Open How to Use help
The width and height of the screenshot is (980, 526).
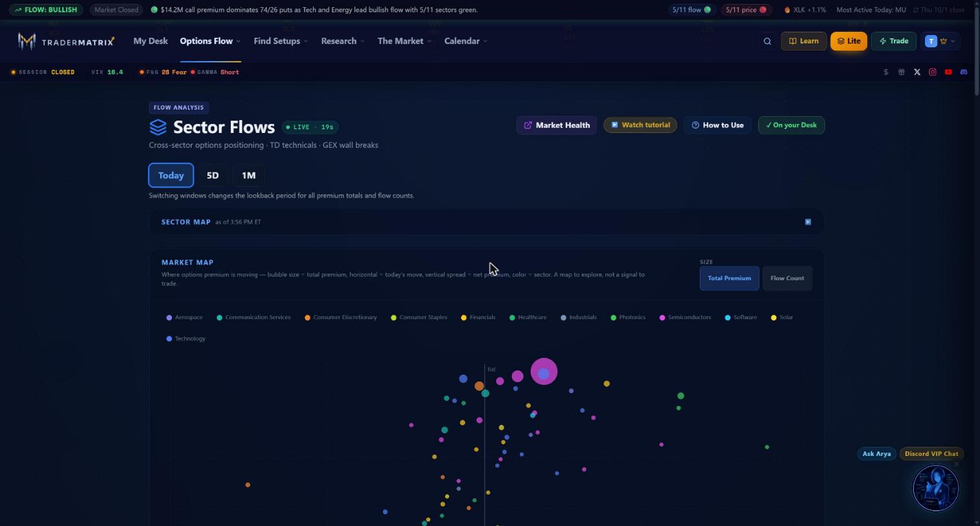click(x=717, y=125)
